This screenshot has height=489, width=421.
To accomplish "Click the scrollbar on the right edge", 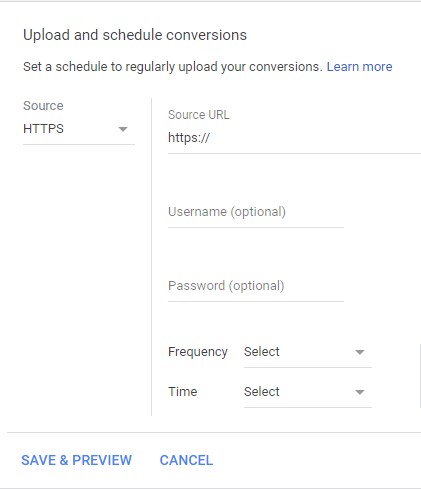I will (420, 376).
